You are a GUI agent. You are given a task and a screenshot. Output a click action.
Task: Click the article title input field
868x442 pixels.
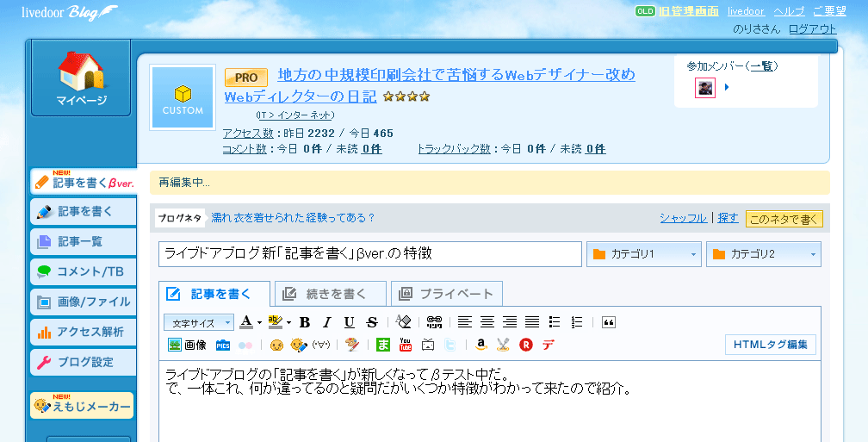pyautogui.click(x=369, y=253)
